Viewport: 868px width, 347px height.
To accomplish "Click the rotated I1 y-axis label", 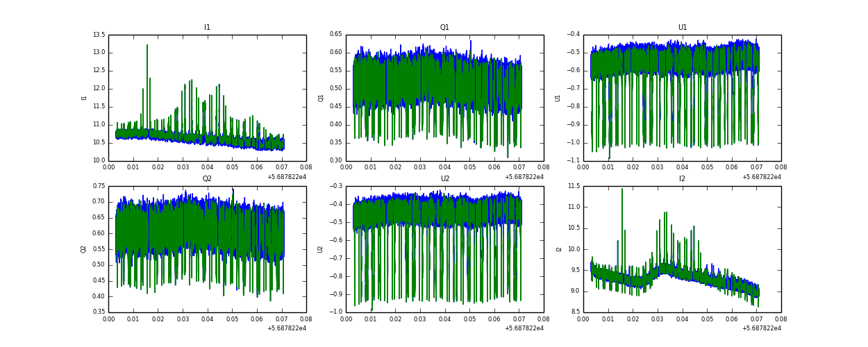I will (84, 98).
